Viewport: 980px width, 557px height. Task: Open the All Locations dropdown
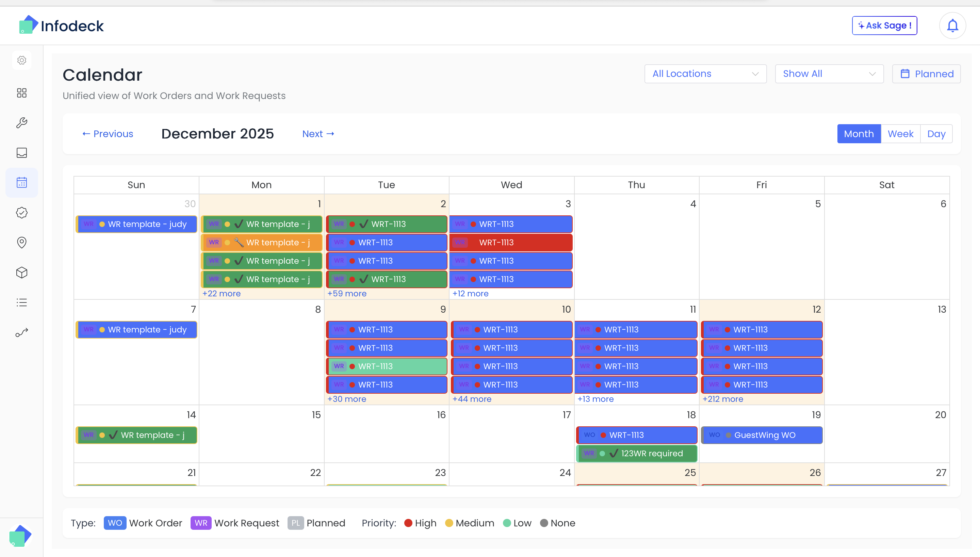pos(705,73)
